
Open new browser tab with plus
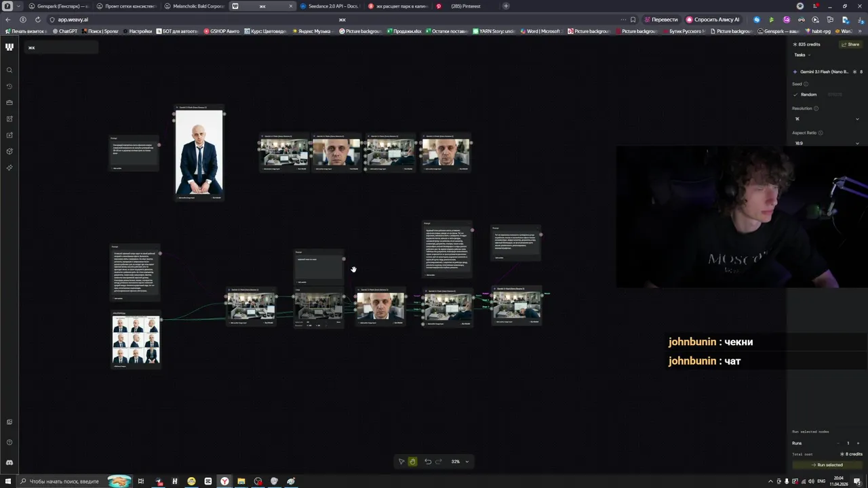click(x=506, y=6)
